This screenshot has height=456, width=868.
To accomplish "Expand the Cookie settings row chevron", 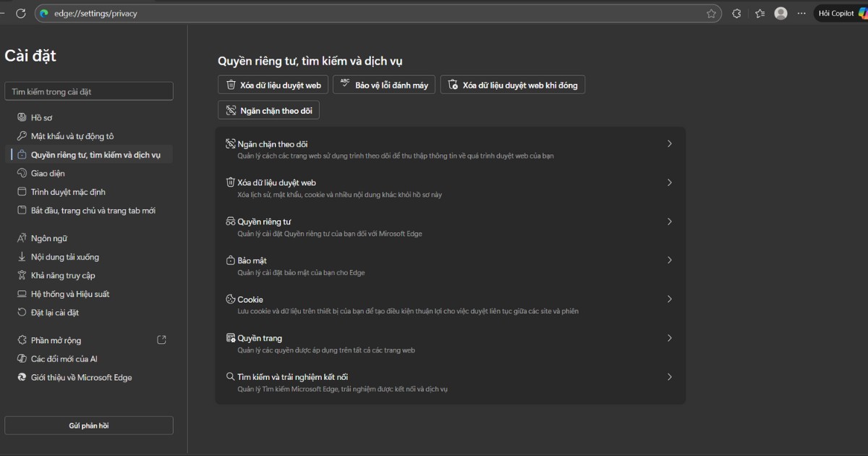I will click(x=669, y=299).
